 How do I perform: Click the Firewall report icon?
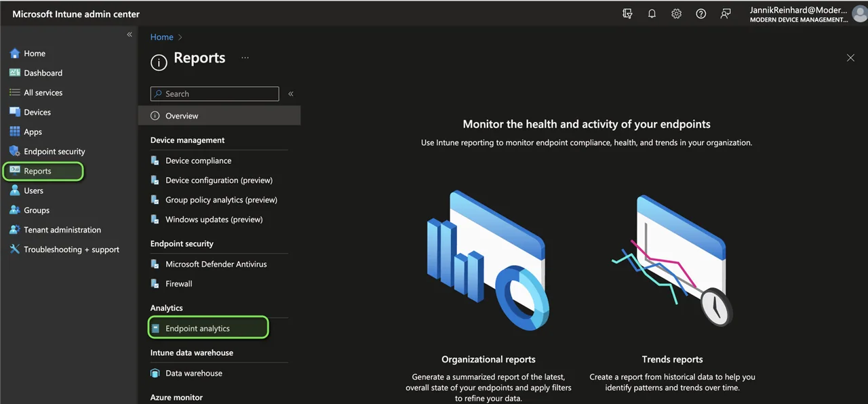pyautogui.click(x=155, y=285)
